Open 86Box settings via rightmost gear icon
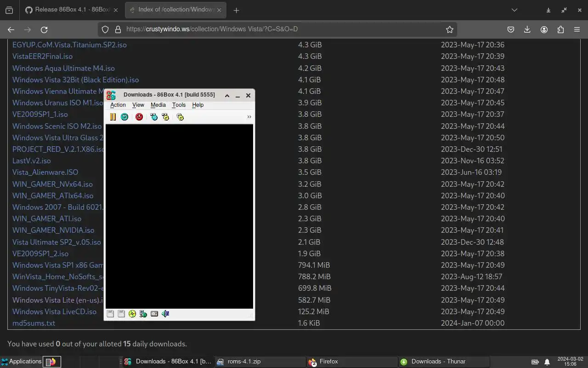Image resolution: width=588 pixels, height=368 pixels. [180, 117]
